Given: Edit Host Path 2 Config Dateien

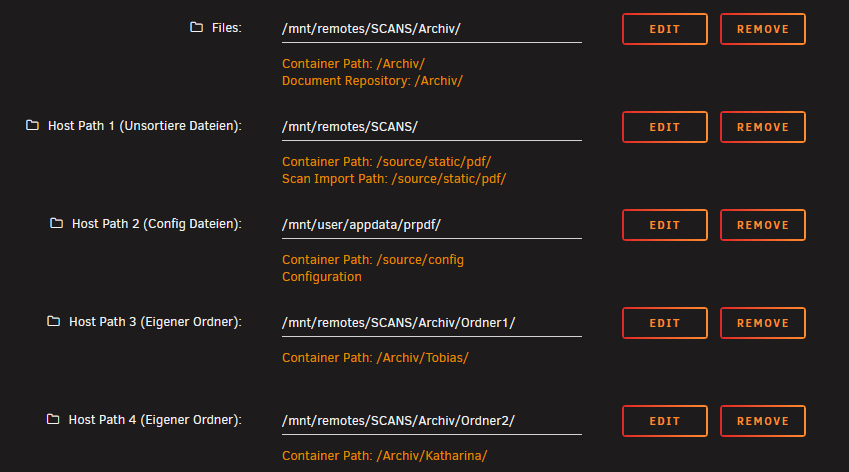Looking at the screenshot, I should [664, 225].
